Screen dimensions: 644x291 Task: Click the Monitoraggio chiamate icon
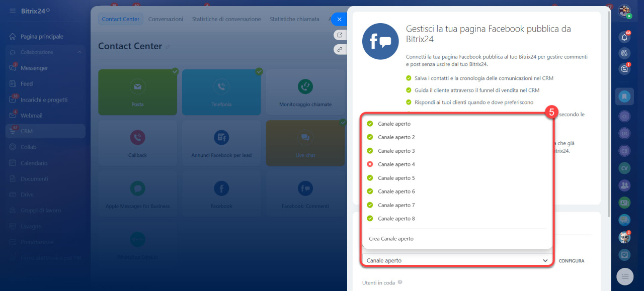click(305, 86)
